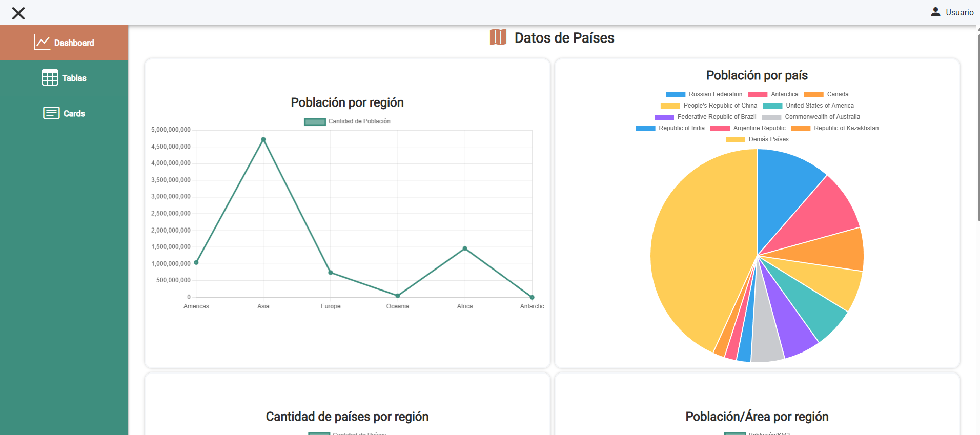
Task: Click the user profile icon
Action: pyautogui.click(x=935, y=12)
